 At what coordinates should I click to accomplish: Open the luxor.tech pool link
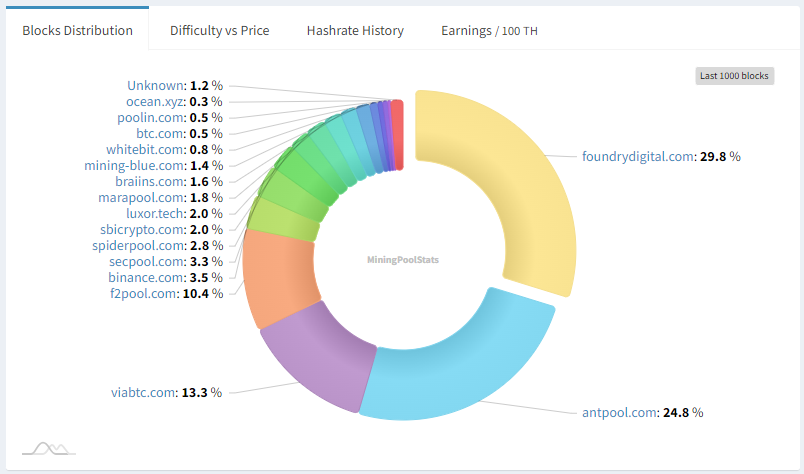pyautogui.click(x=155, y=213)
